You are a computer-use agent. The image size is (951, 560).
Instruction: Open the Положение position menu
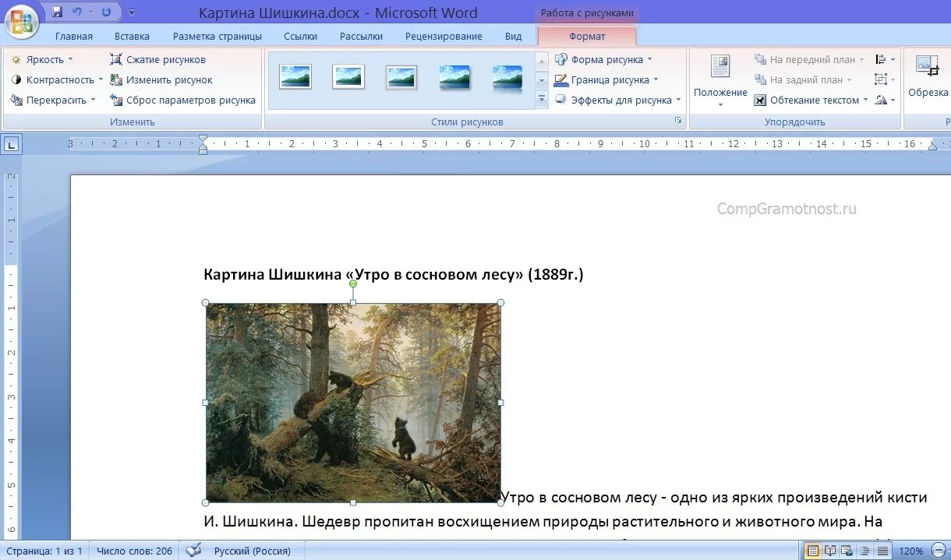coord(720,80)
